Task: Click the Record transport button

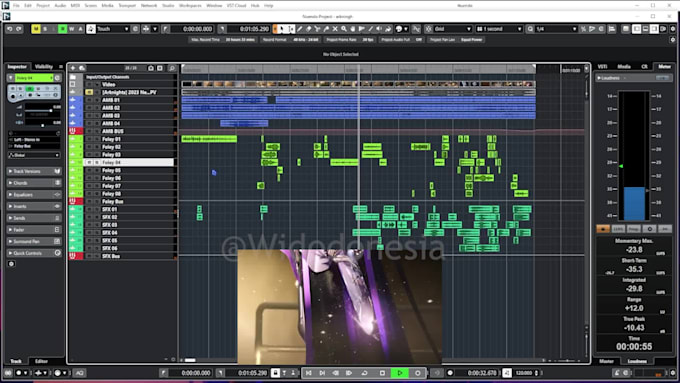Action: [418, 373]
